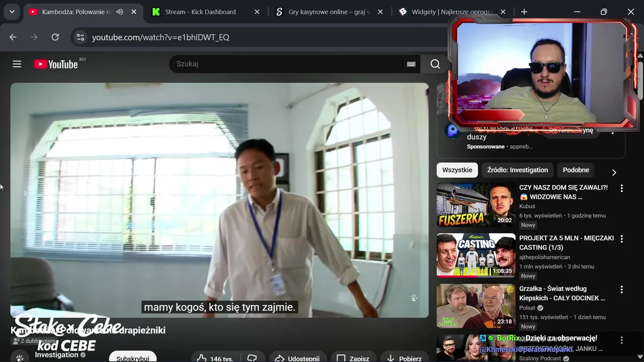Switch to the Stream - Kick Dashboard tab
Screen dimensions: 644x362
pos(200,12)
